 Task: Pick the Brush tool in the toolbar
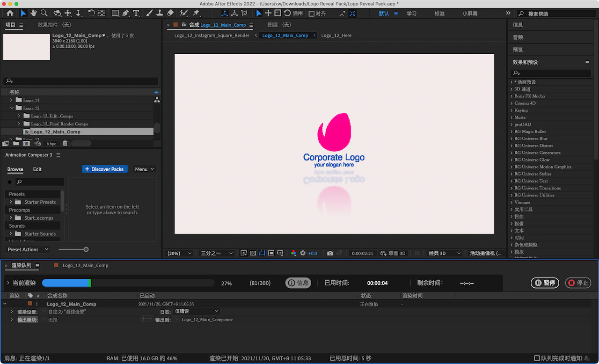pos(150,13)
